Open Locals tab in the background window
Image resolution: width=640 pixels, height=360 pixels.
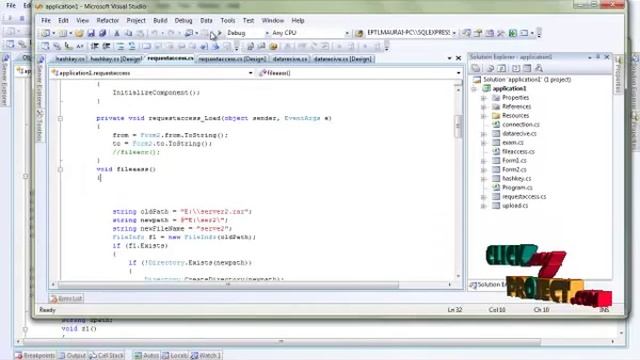(x=175, y=356)
